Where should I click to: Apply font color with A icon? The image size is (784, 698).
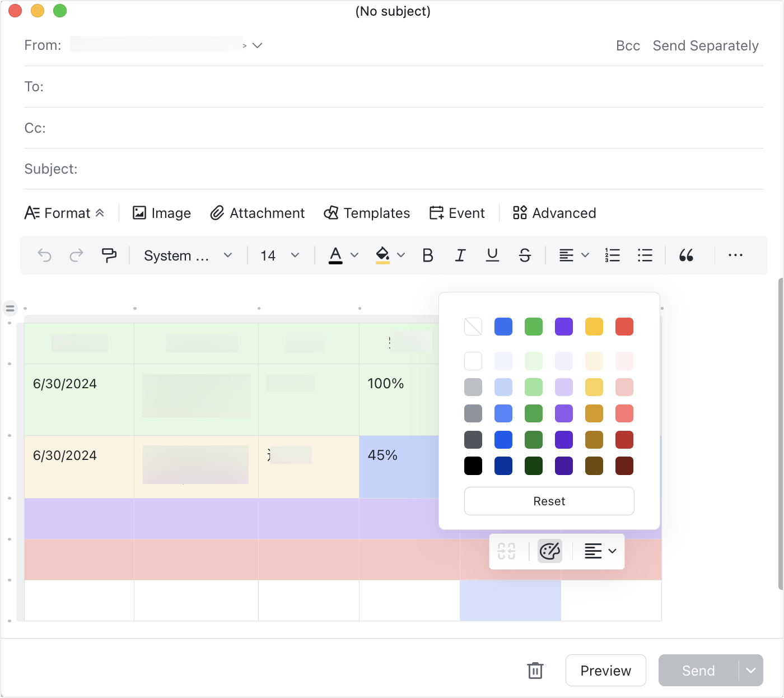click(335, 255)
